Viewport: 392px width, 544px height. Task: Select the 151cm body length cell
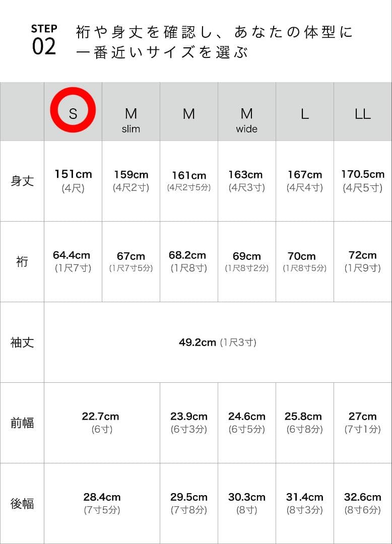pyautogui.click(x=73, y=180)
